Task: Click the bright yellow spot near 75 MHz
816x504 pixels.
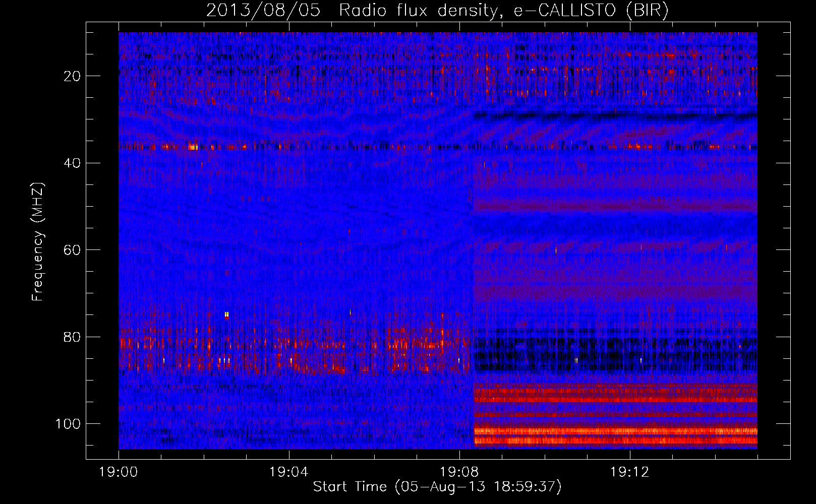Action: coord(227,315)
